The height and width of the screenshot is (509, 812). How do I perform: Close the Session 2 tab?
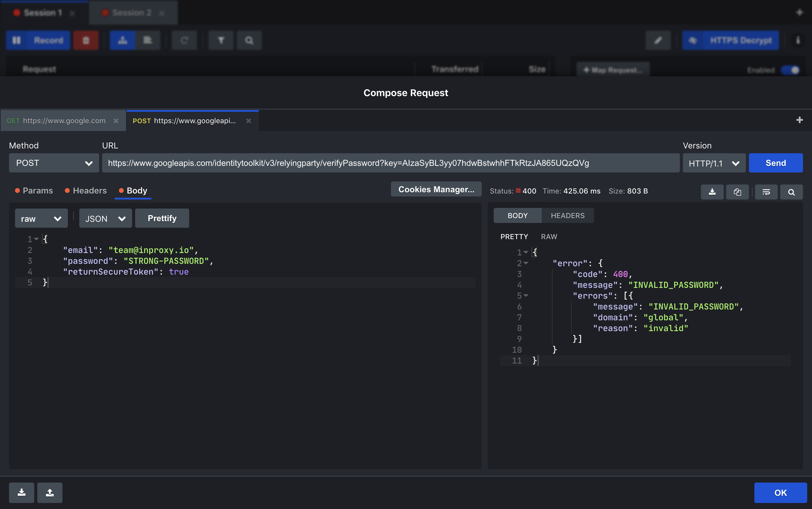(162, 13)
